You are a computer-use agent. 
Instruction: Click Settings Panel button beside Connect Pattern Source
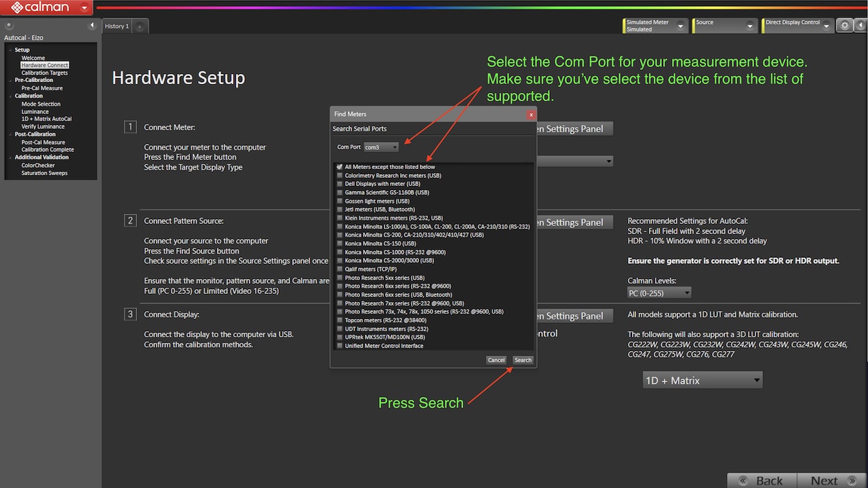pos(575,223)
